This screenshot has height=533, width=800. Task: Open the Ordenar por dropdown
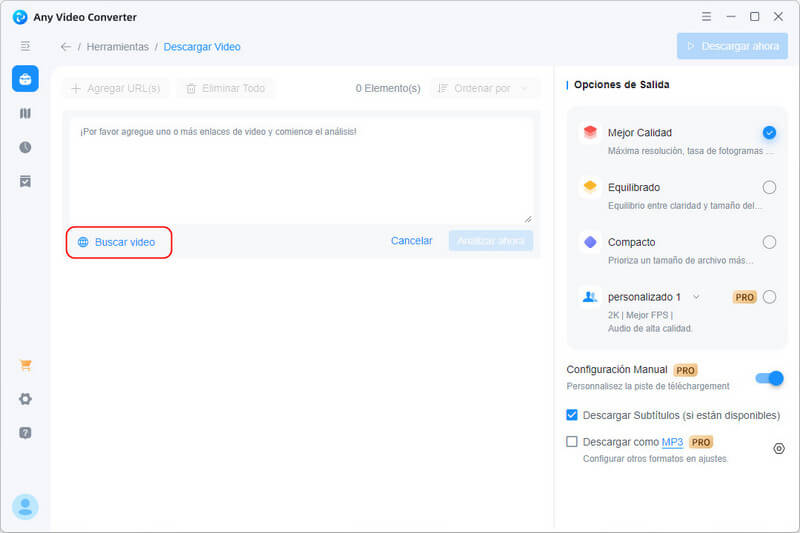(484, 88)
